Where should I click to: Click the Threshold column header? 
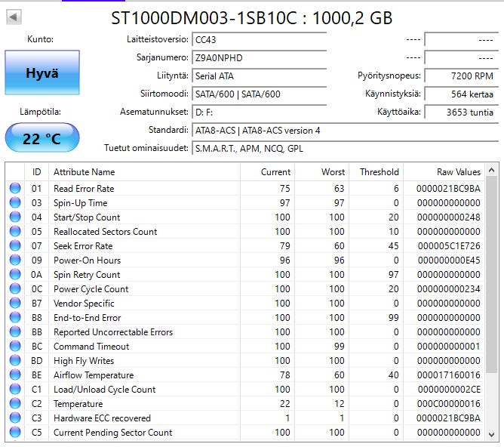click(x=374, y=172)
